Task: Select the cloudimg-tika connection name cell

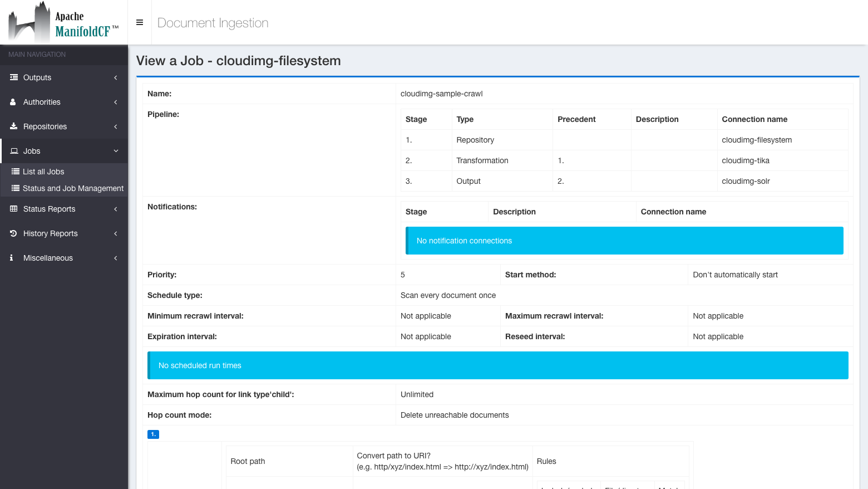Action: (783, 160)
